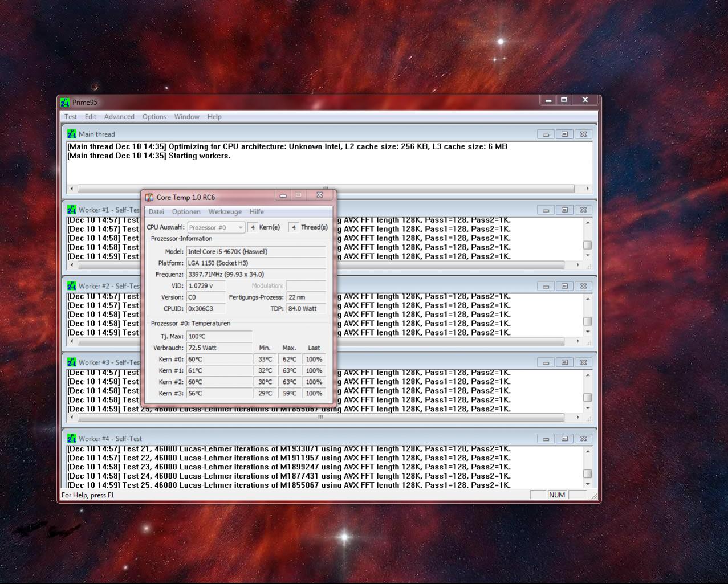Click Kern #3 temperature 56°C
The width and height of the screenshot is (728, 584).
219,393
